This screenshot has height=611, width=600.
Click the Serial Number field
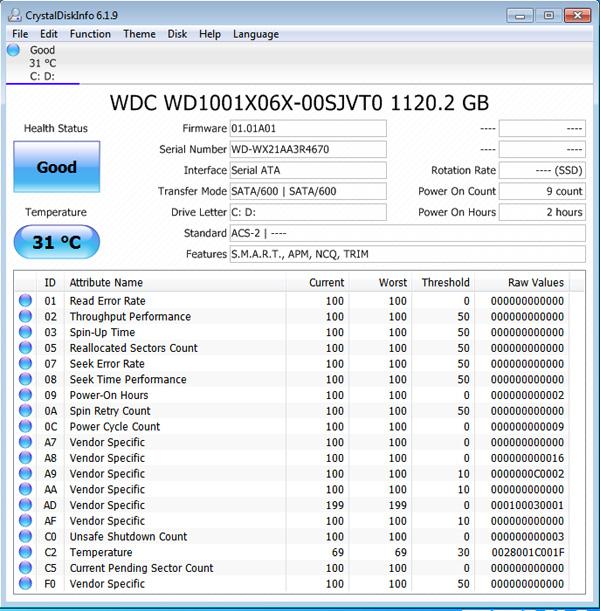(x=308, y=150)
